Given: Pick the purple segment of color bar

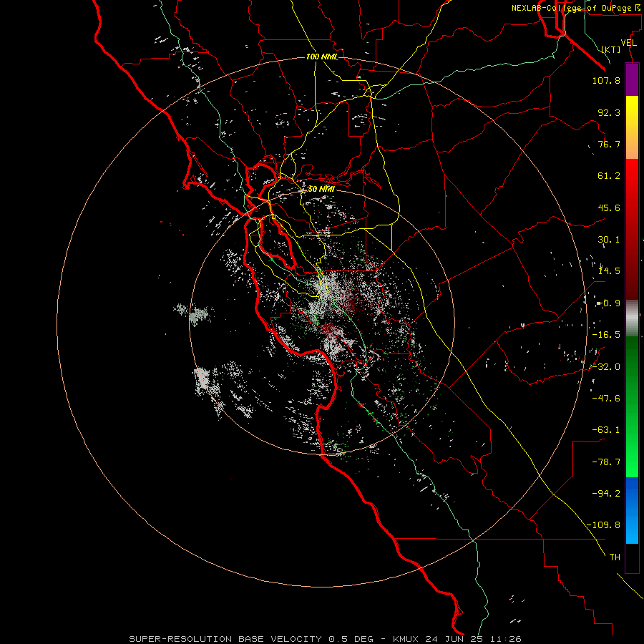Looking at the screenshot, I should pyautogui.click(x=632, y=80).
